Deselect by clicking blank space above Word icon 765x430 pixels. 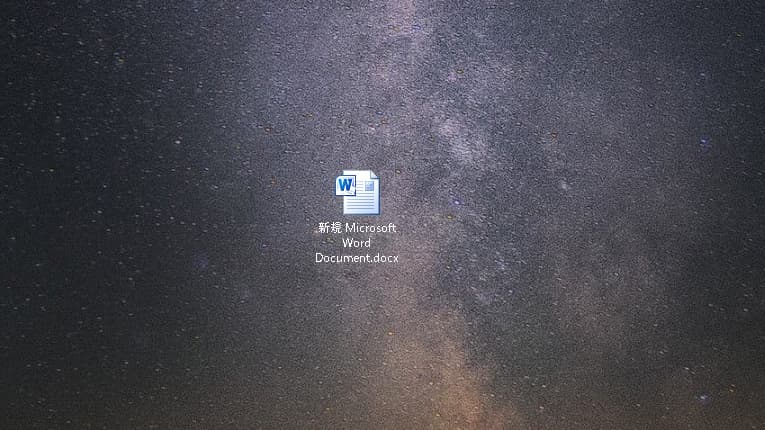click(x=357, y=90)
